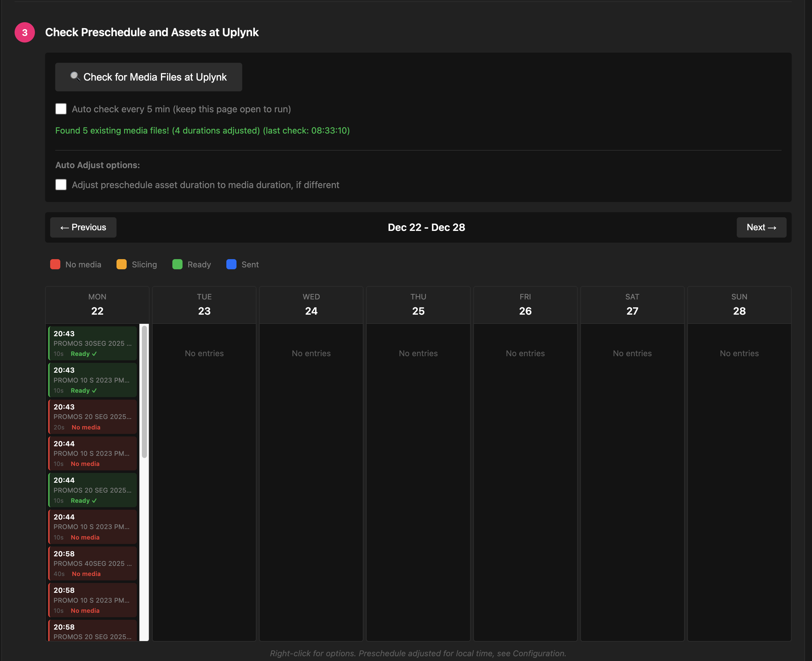Click the pink step 3 badge

pyautogui.click(x=24, y=33)
